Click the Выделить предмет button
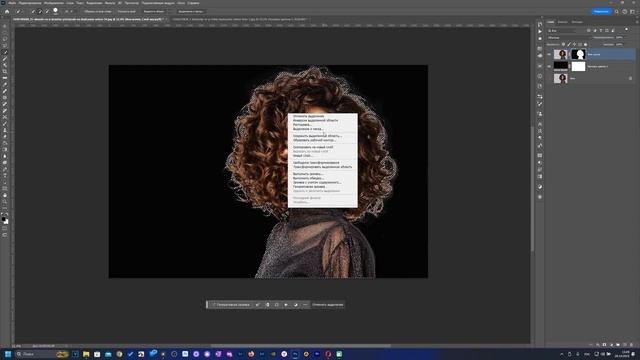 (x=154, y=11)
